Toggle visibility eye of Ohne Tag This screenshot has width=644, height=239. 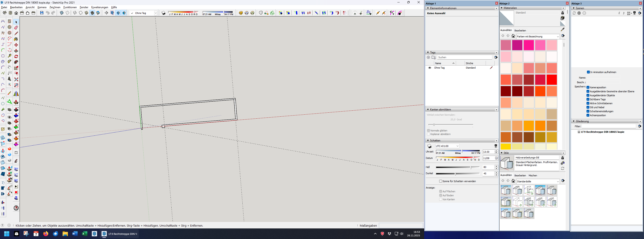[x=429, y=68]
